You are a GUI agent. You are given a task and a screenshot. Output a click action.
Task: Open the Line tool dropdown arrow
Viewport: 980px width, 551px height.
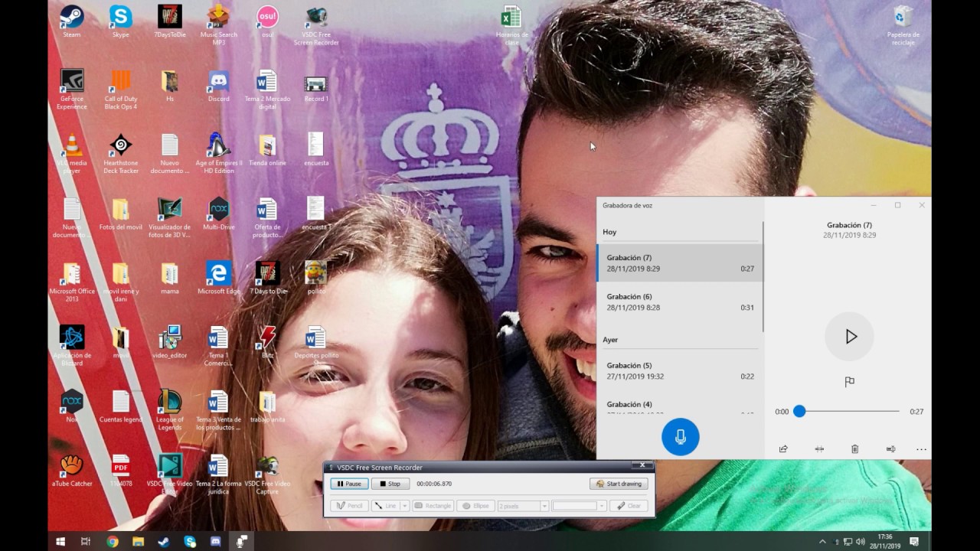[x=405, y=506]
